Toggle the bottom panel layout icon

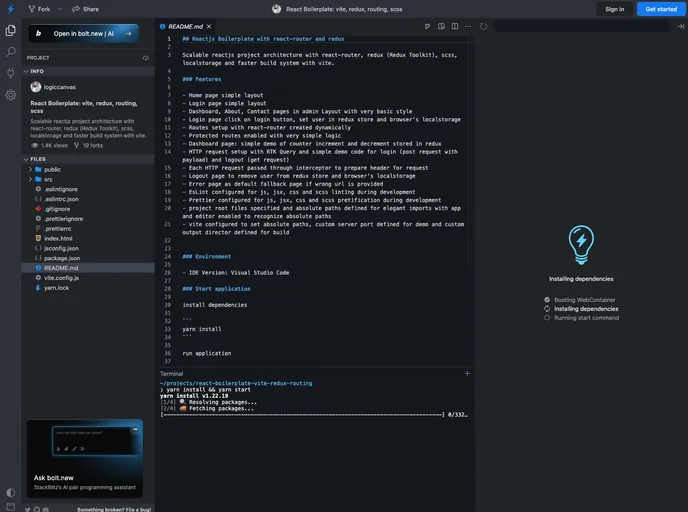click(x=10, y=507)
